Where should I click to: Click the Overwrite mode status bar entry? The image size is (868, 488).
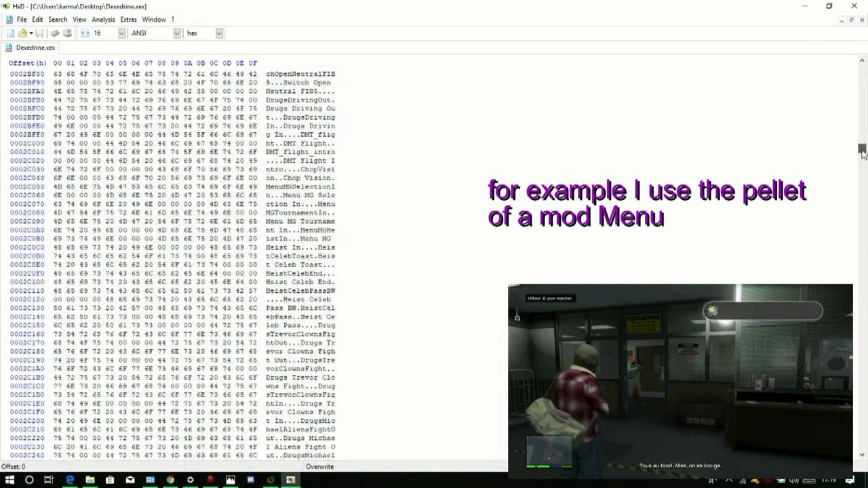[x=319, y=466]
